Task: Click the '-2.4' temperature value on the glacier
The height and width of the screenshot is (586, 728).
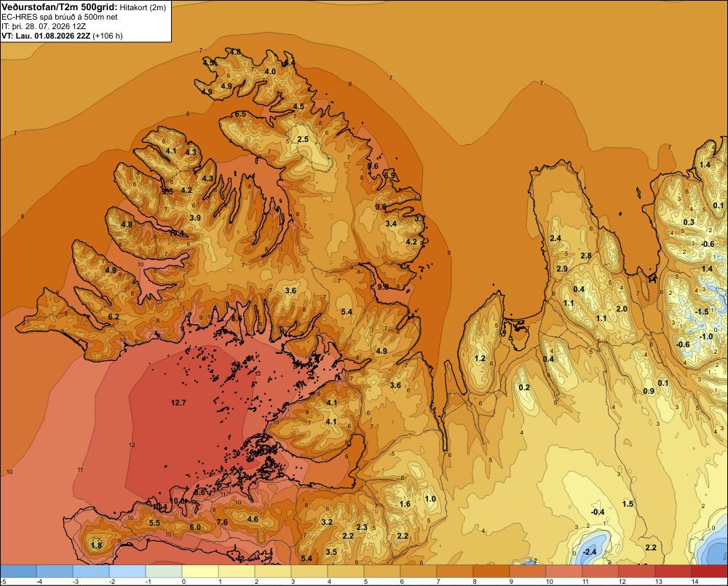Action: click(589, 552)
